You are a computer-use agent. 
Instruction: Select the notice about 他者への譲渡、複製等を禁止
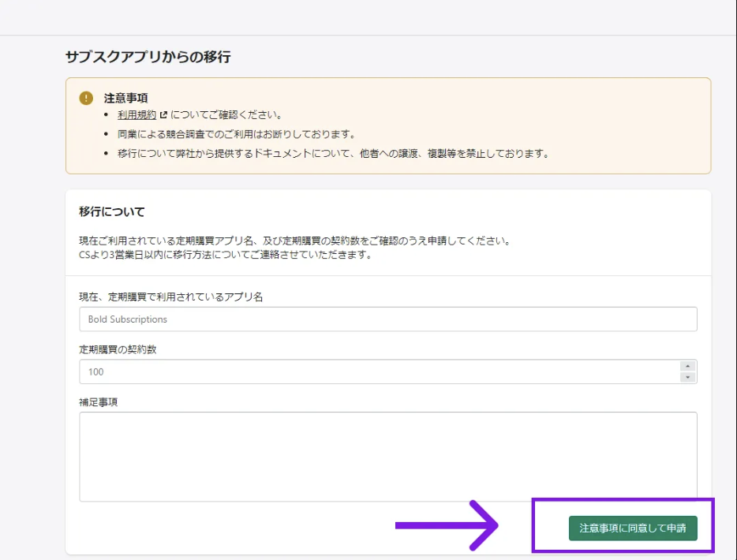(333, 154)
